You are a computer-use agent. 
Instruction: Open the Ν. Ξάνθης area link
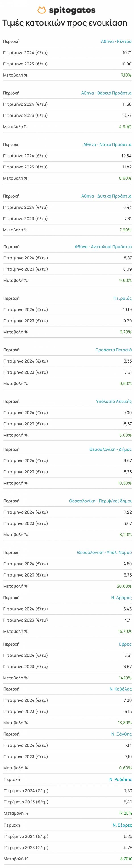tap(121, 734)
